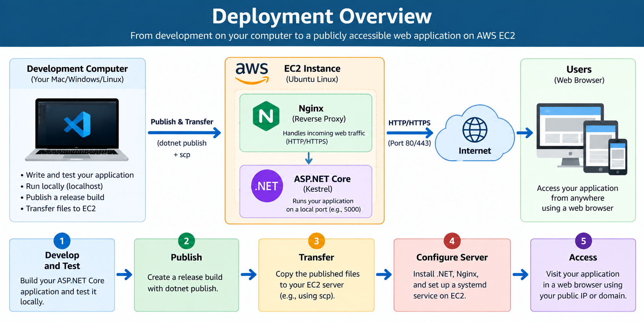Click the "Configure Server" step title

click(x=452, y=257)
